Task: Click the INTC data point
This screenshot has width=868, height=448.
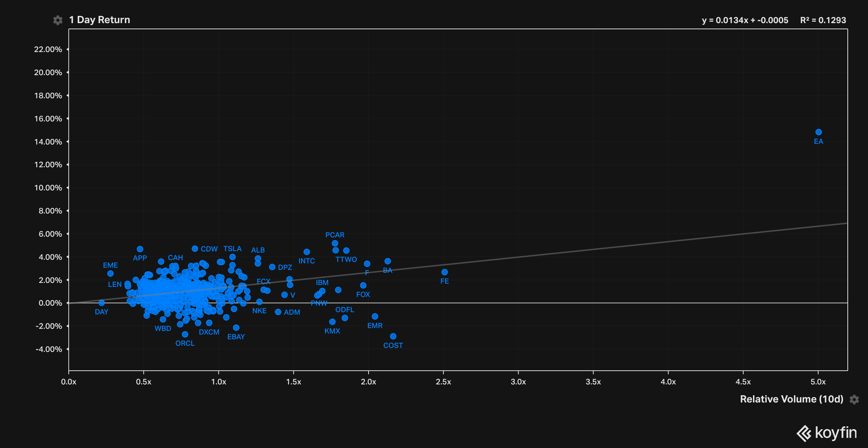Action: pyautogui.click(x=307, y=252)
